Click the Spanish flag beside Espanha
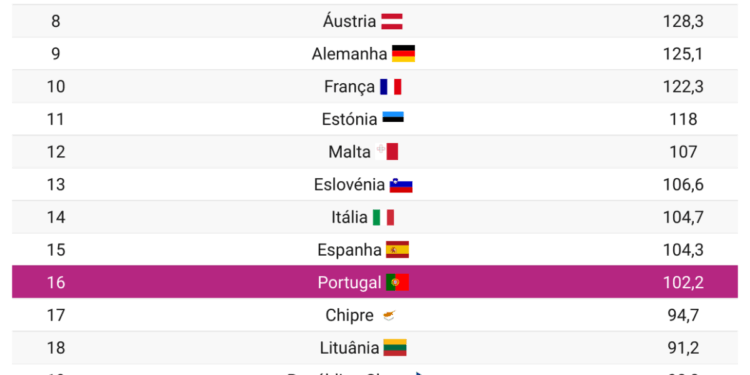 pyautogui.click(x=397, y=250)
